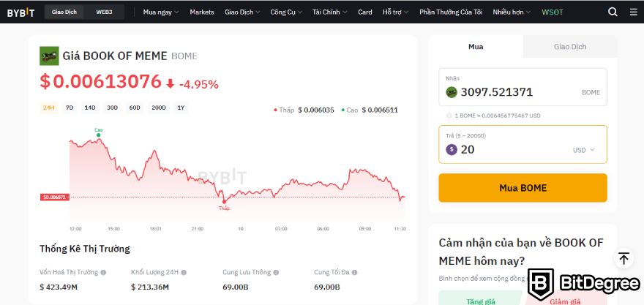Click the purple USD dollar icon
The height and width of the screenshot is (305, 644).
(x=452, y=149)
